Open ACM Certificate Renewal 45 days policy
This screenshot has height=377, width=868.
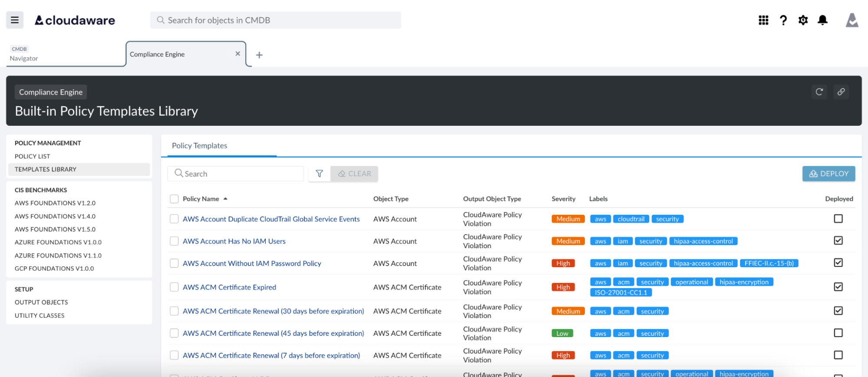(x=274, y=333)
